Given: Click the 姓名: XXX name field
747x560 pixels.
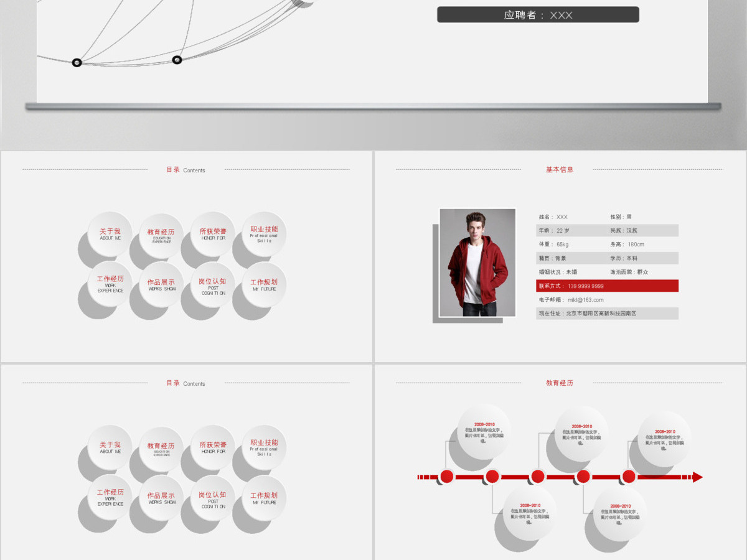Looking at the screenshot, I should point(553,217).
